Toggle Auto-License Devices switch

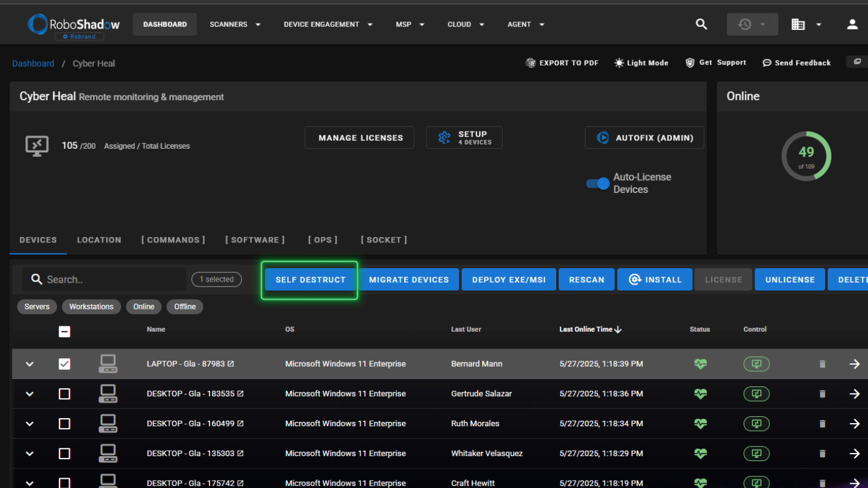pos(597,183)
